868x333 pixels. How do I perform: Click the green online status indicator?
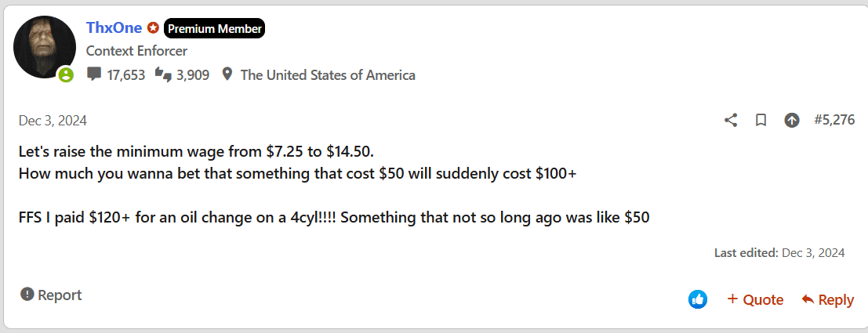click(x=66, y=75)
